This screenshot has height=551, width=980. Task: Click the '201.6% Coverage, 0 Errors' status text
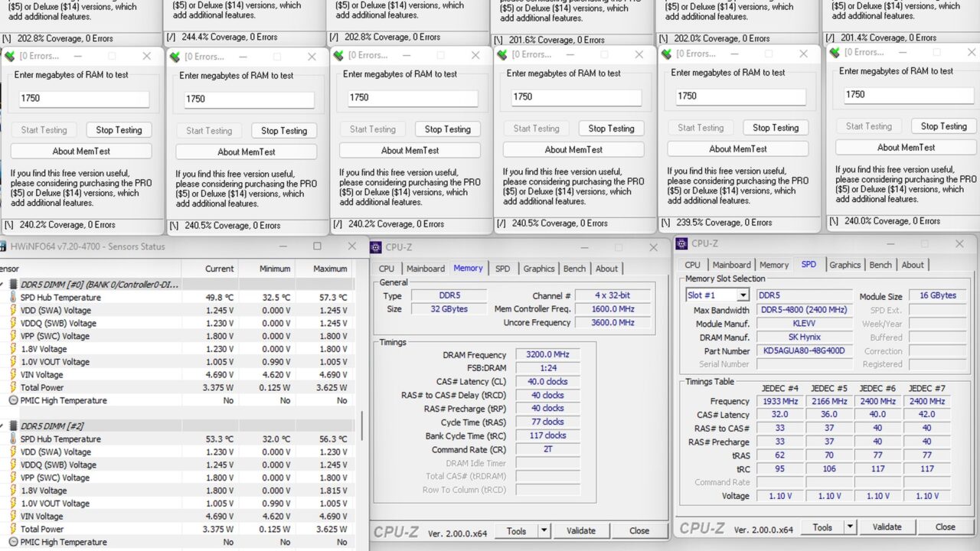(557, 40)
